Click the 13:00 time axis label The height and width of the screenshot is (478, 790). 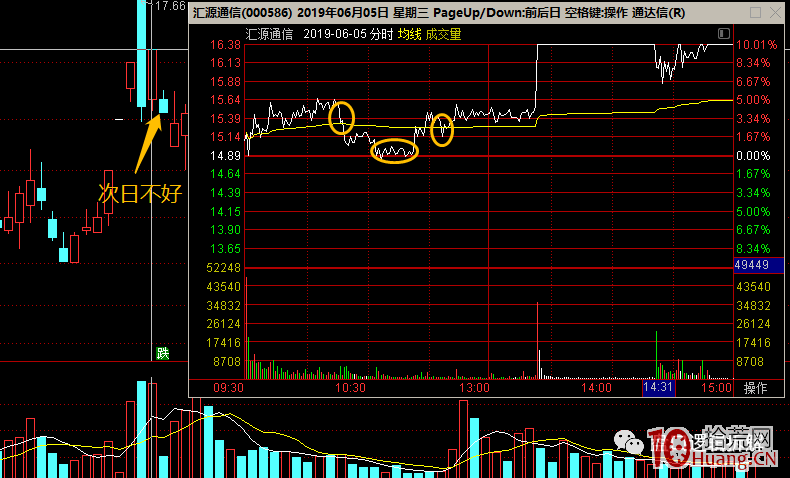click(474, 387)
